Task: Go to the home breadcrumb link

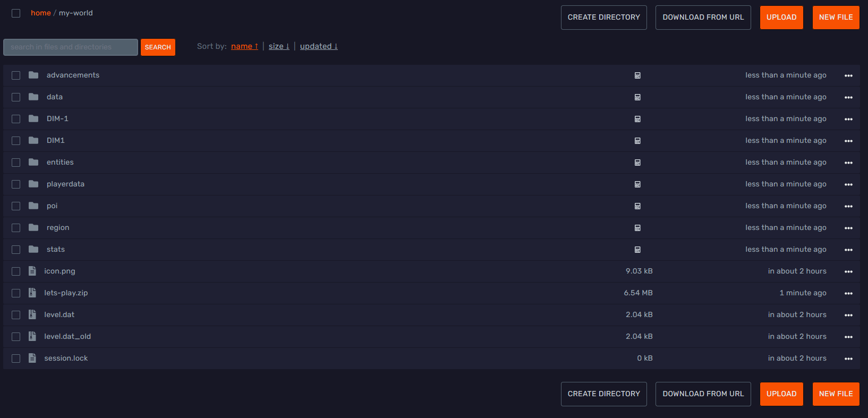Action: click(x=41, y=13)
